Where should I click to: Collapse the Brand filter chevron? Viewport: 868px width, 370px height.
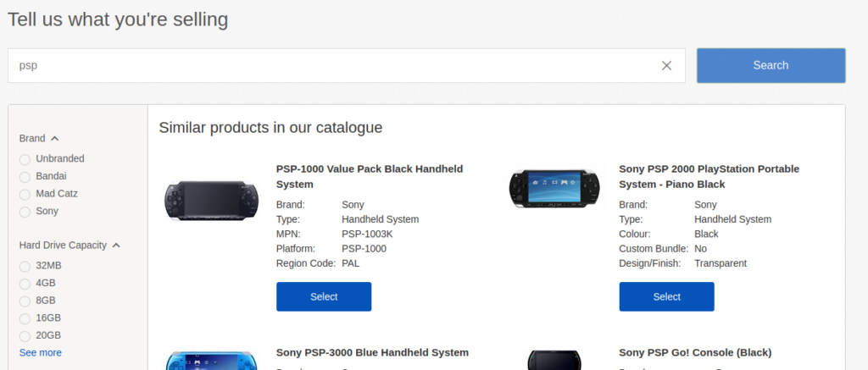tap(55, 139)
